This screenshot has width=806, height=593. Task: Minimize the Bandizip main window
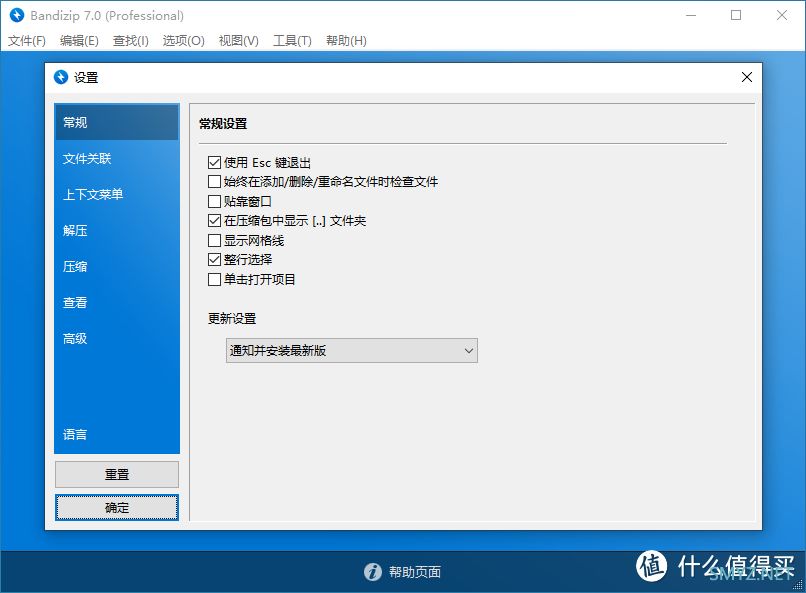click(x=691, y=15)
